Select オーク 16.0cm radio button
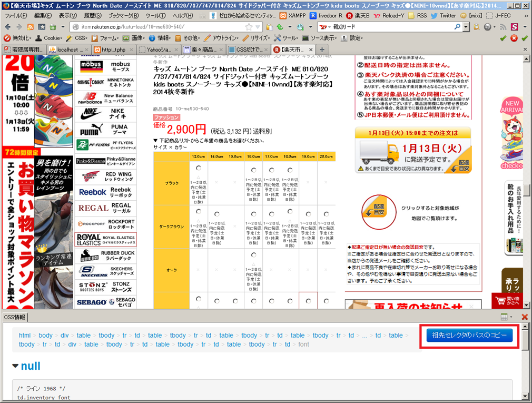The height and width of the screenshot is (403, 532). pos(253,255)
